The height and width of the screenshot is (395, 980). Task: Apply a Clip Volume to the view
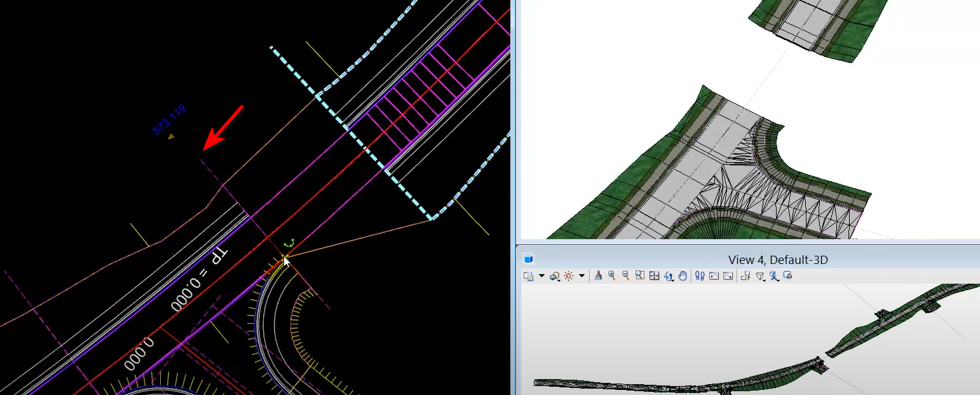759,276
